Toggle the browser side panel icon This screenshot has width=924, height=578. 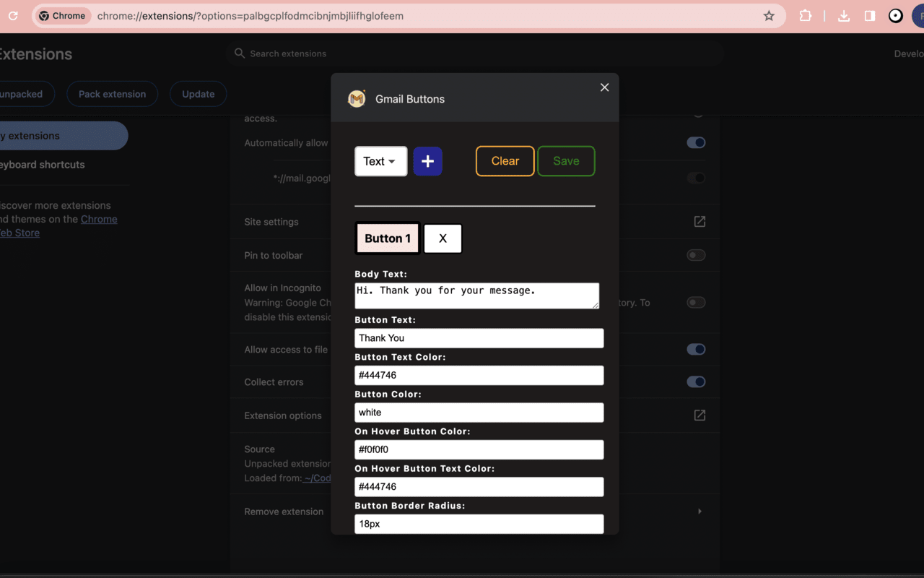[870, 16]
